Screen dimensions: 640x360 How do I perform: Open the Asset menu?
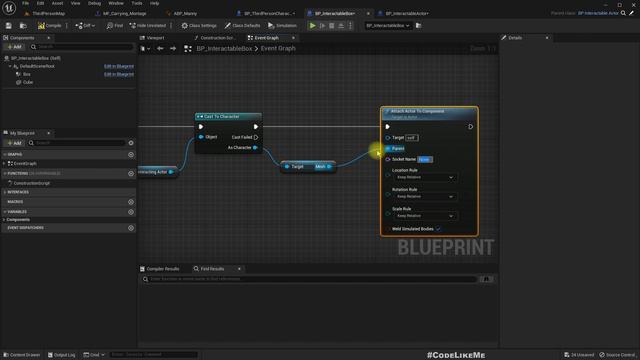[57, 3]
